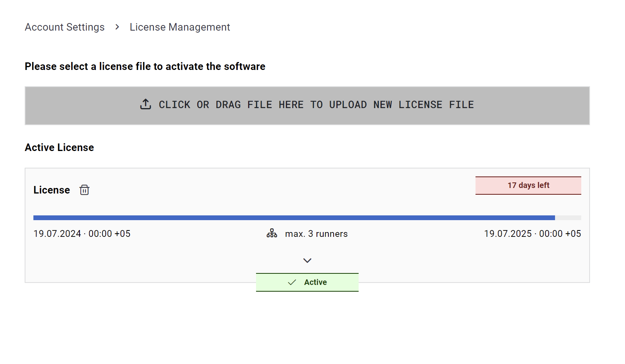Click the License card title
Screen dimensions: 625x364
click(52, 190)
